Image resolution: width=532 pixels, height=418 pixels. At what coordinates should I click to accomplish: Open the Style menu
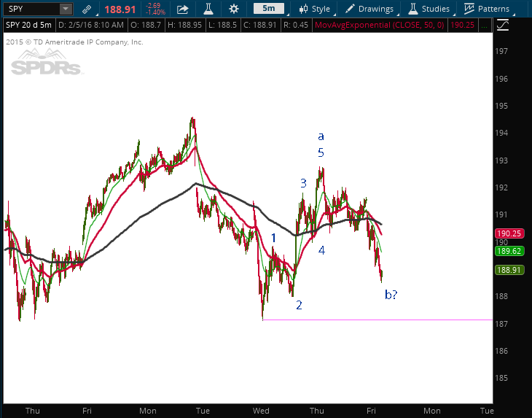(x=315, y=9)
